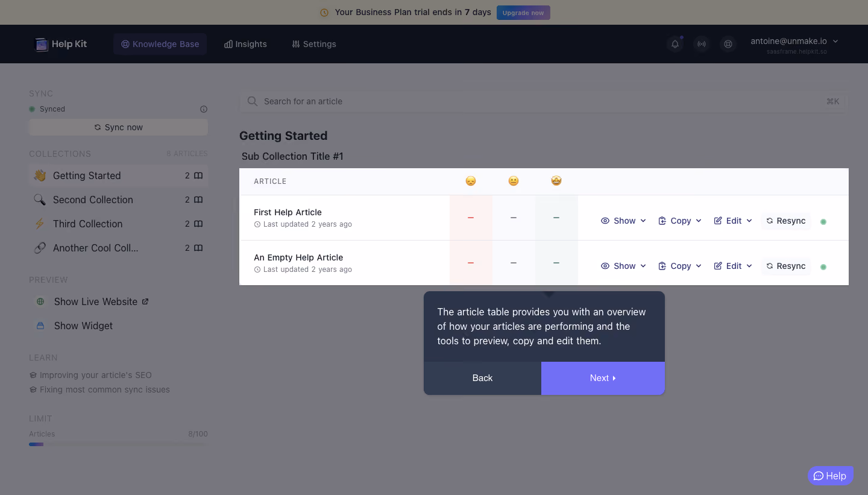Click the book icon next to Third Collection

[x=198, y=224]
